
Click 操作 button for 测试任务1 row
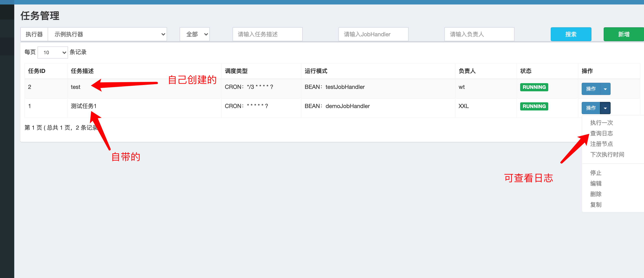(x=590, y=108)
